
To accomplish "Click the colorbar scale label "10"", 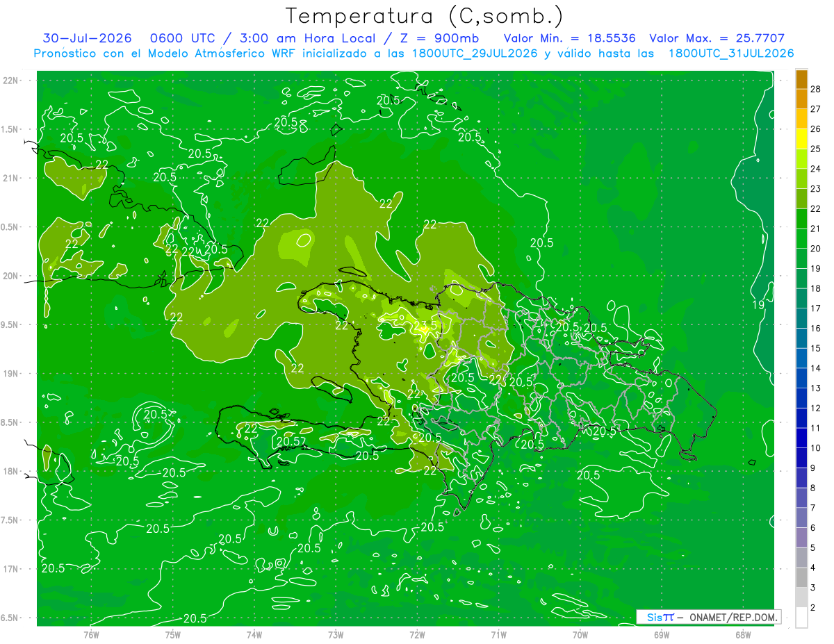I will tap(816, 448).
